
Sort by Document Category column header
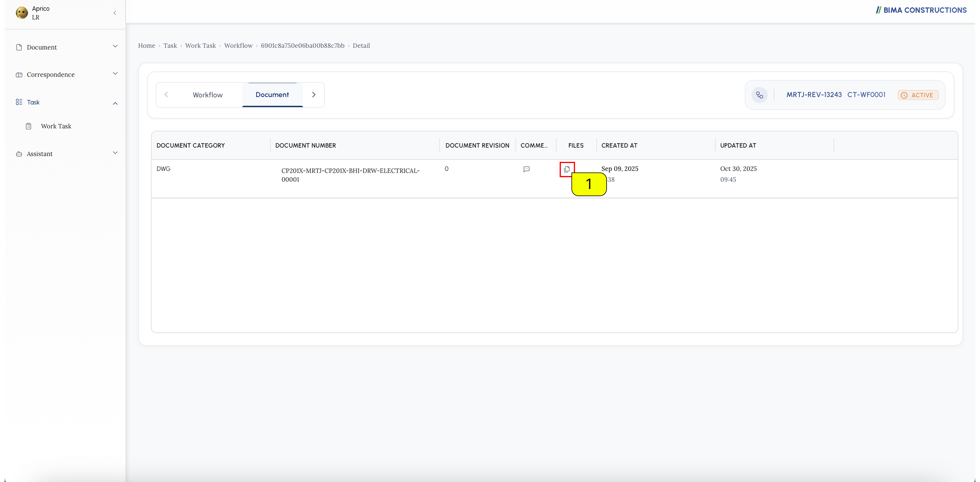[191, 145]
